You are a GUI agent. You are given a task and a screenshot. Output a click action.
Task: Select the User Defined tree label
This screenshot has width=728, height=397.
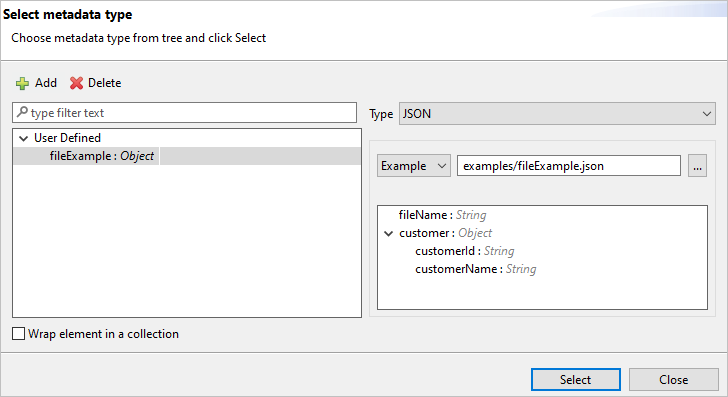tap(67, 138)
